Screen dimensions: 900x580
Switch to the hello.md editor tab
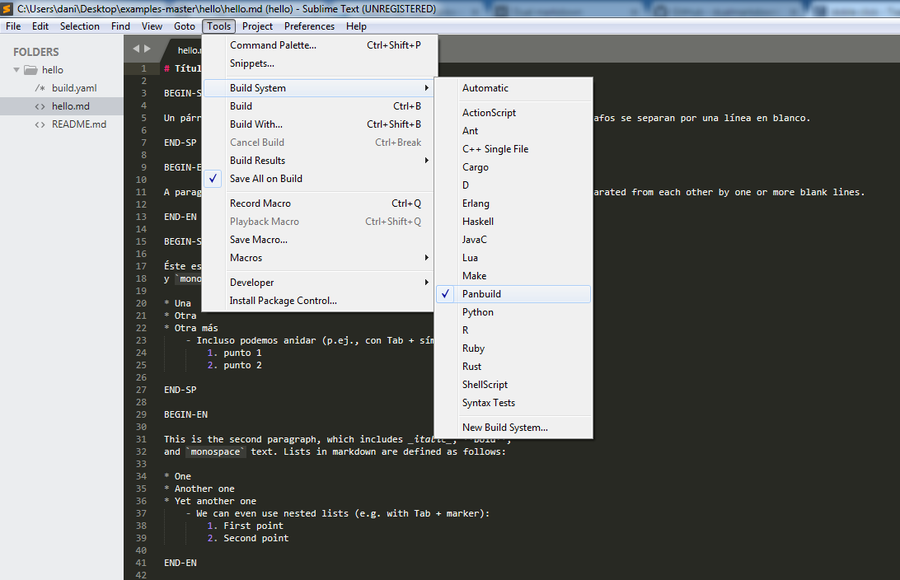click(x=185, y=50)
